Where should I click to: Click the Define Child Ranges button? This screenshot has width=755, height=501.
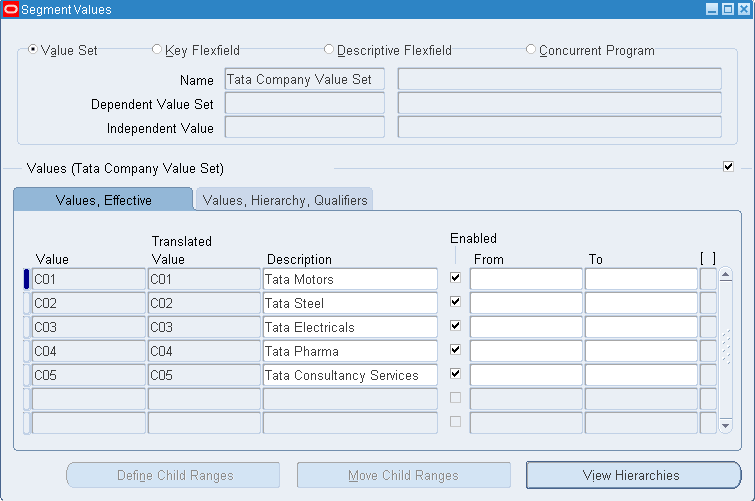coord(175,475)
